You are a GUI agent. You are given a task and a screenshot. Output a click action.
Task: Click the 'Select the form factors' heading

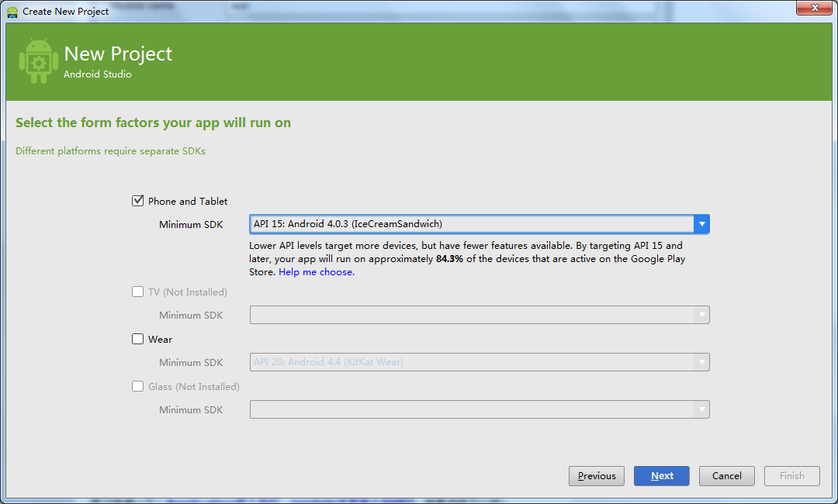(x=154, y=123)
